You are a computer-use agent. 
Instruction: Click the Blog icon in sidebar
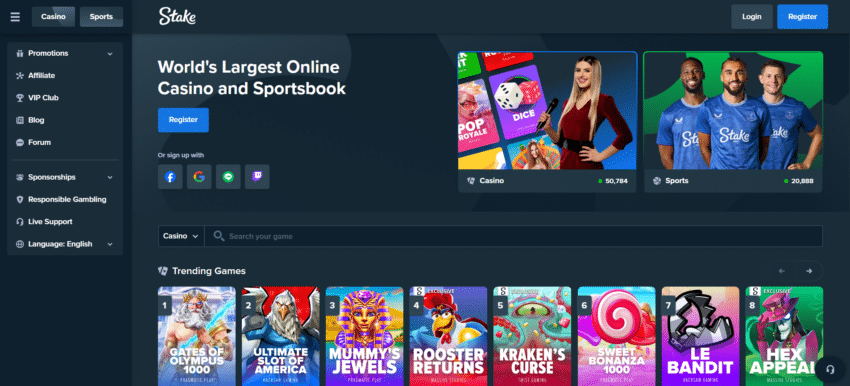[x=20, y=120]
